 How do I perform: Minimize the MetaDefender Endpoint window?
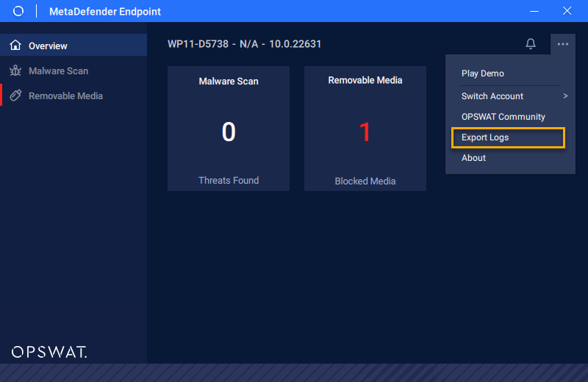pos(534,11)
